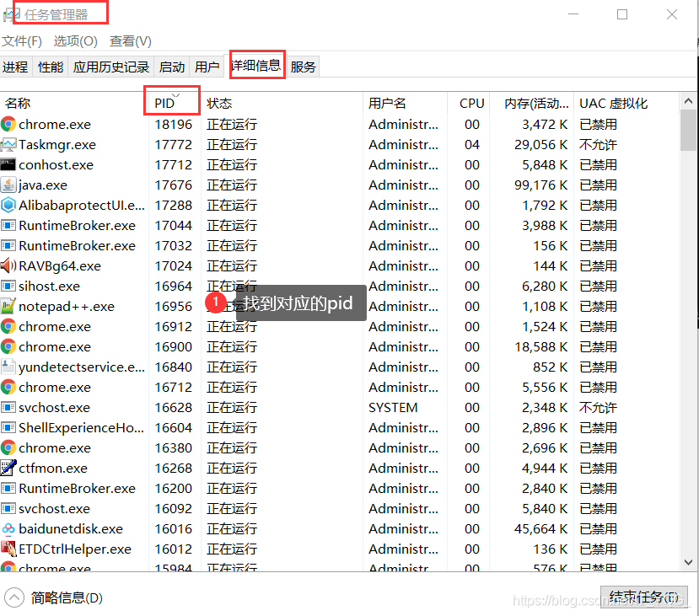699x616 pixels.
Task: Click the chrome.exe icon for PID 16912
Action: pos(8,326)
